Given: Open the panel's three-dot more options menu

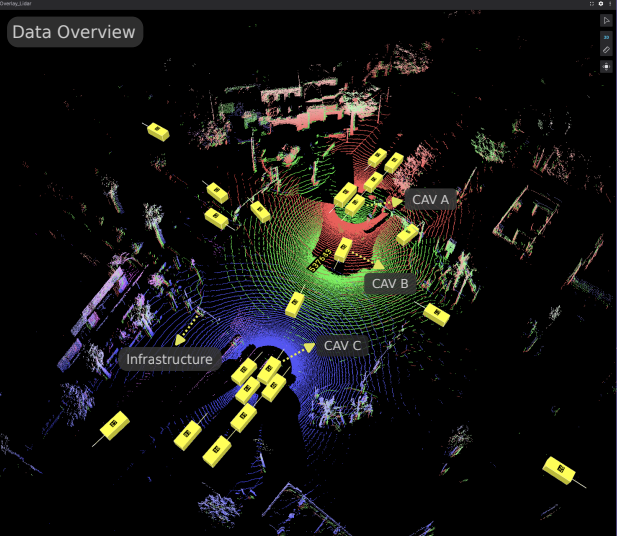Looking at the screenshot, I should coord(611,4).
